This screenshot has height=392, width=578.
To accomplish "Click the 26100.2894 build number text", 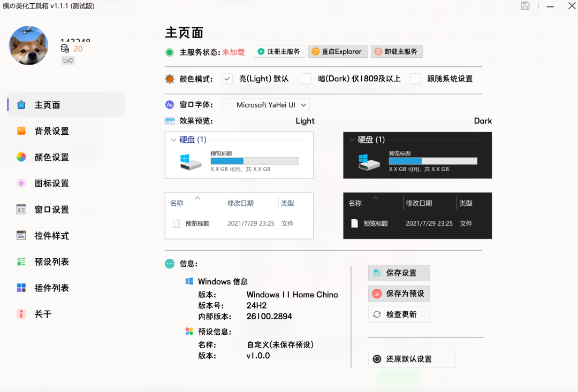I will [269, 317].
